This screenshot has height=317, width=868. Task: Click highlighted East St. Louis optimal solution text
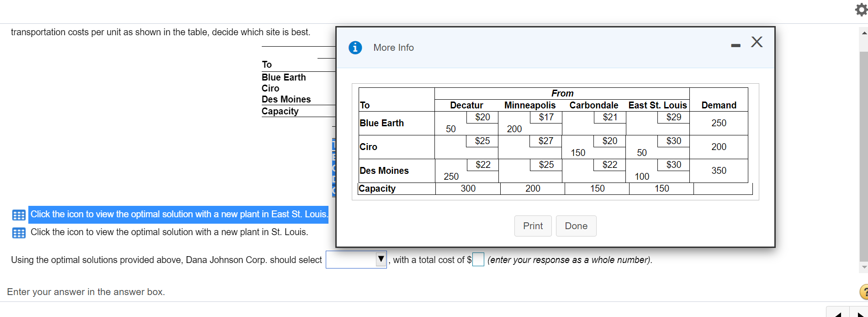click(179, 215)
